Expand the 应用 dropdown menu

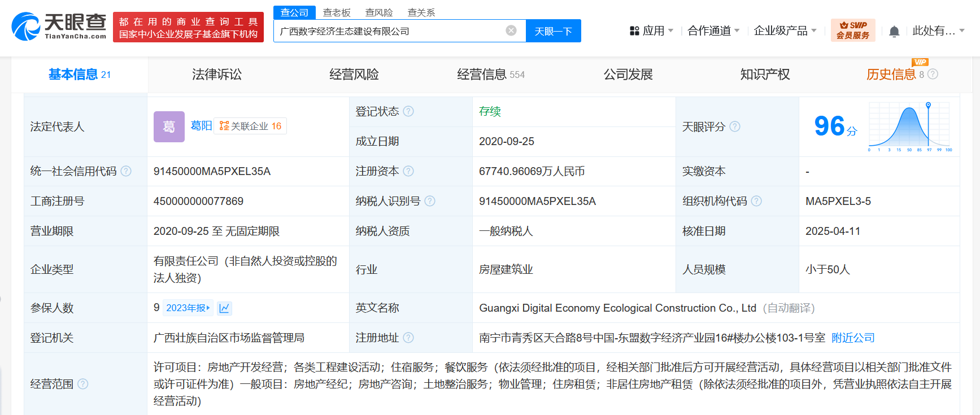coord(652,31)
